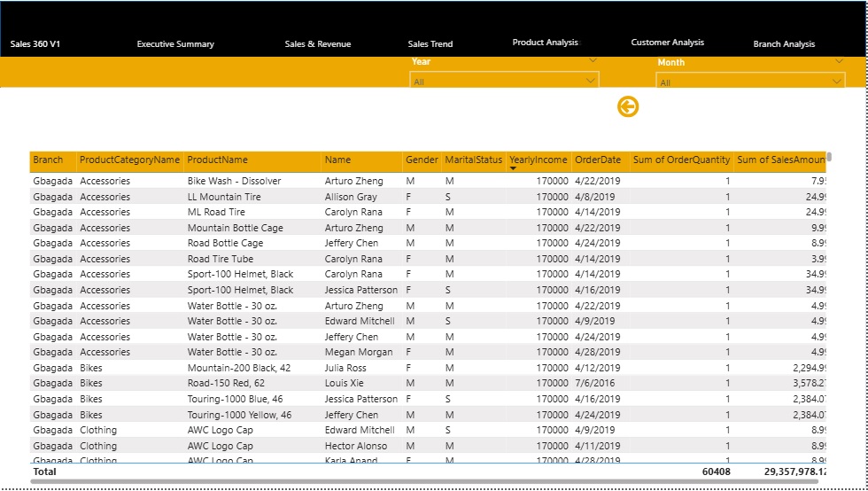Sort by ProductCategoryName column header
This screenshot has height=491, width=868.
pos(129,160)
